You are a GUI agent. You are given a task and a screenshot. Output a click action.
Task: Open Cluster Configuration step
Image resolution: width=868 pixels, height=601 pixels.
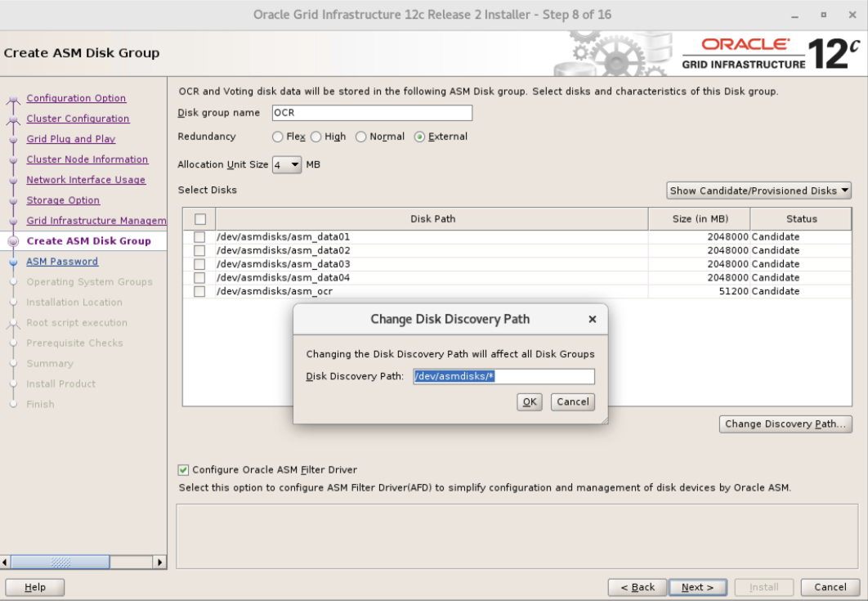[x=78, y=119]
